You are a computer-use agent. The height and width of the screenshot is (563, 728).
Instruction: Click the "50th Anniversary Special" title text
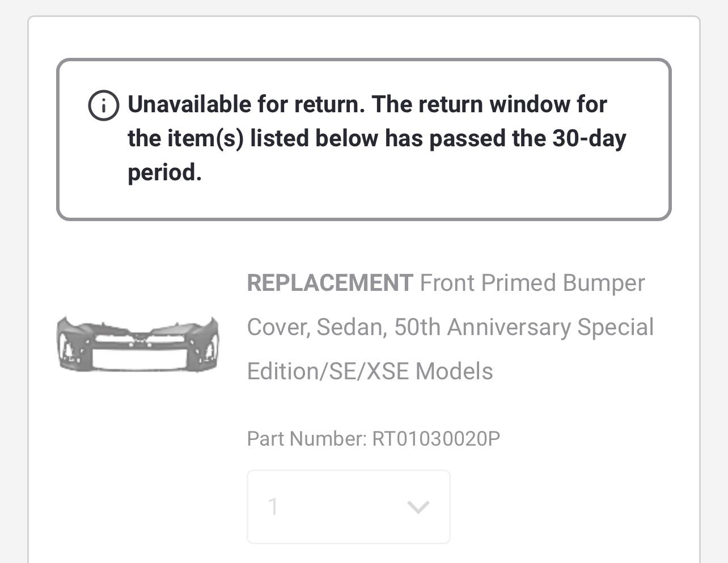(x=524, y=327)
